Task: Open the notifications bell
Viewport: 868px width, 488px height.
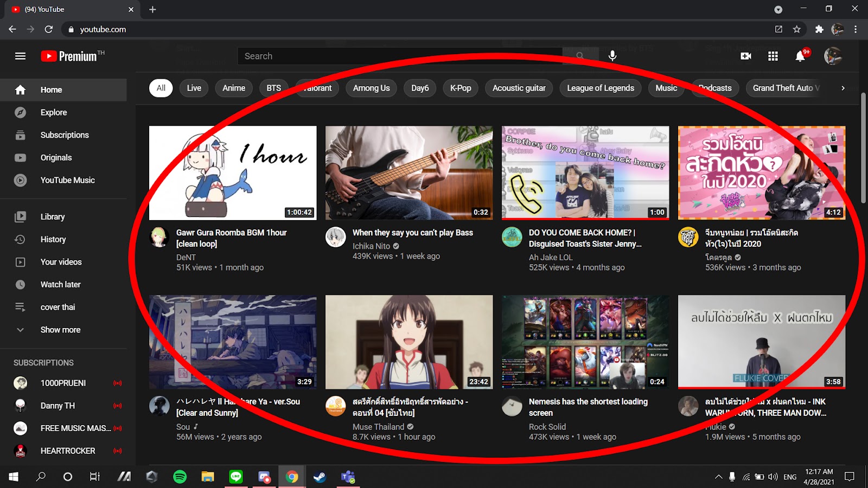Action: pos(800,56)
